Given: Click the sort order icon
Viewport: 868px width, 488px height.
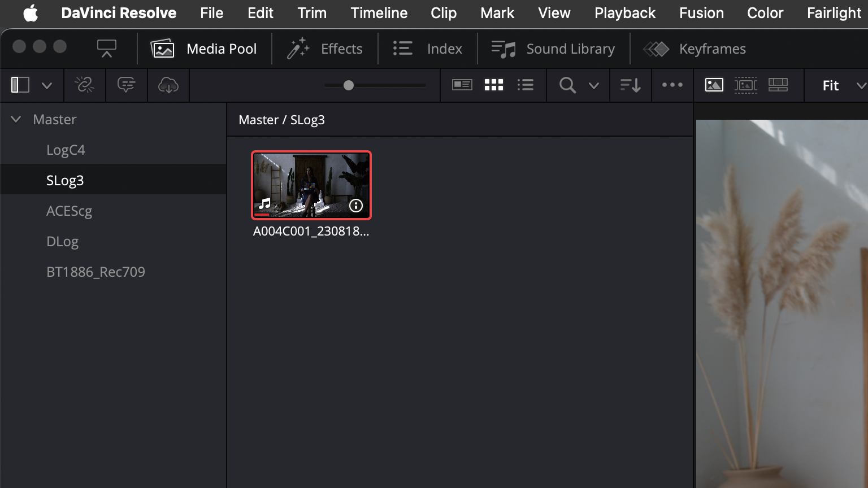Looking at the screenshot, I should pyautogui.click(x=630, y=85).
